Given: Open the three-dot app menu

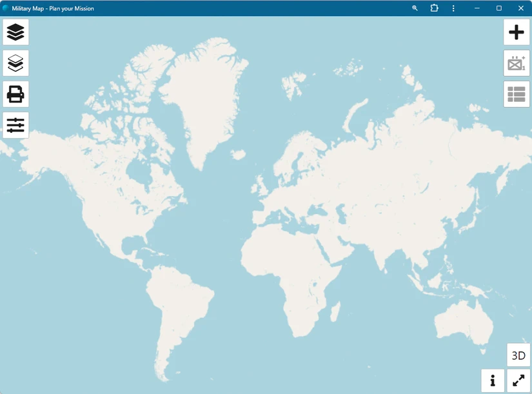Looking at the screenshot, I should (x=453, y=8).
